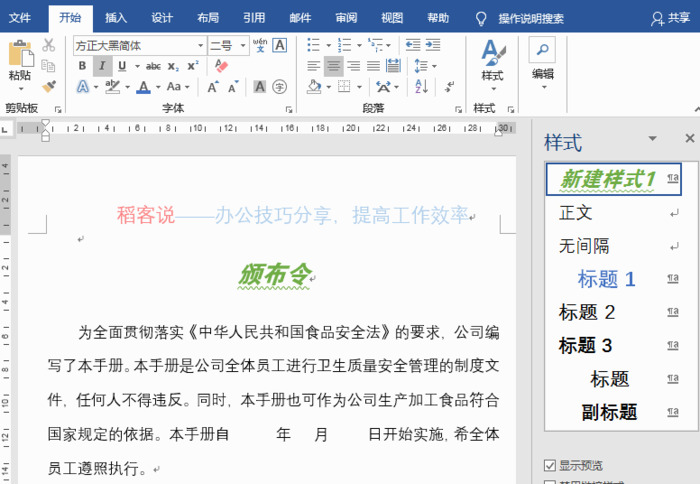700x484 pixels.
Task: Align text left
Action: coord(313,66)
